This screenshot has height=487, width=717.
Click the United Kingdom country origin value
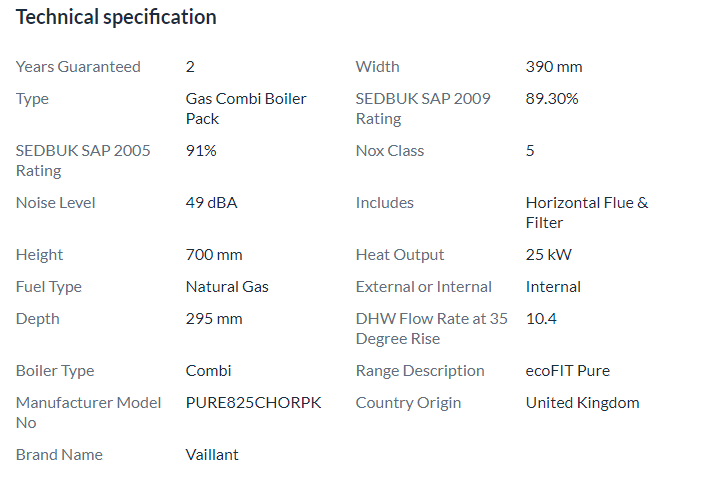tap(583, 403)
